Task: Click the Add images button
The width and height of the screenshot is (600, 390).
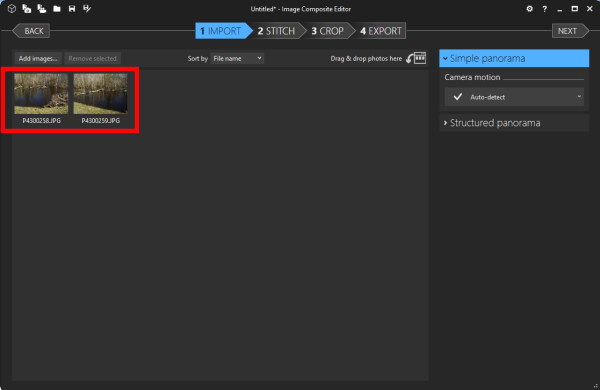Action: click(x=38, y=58)
